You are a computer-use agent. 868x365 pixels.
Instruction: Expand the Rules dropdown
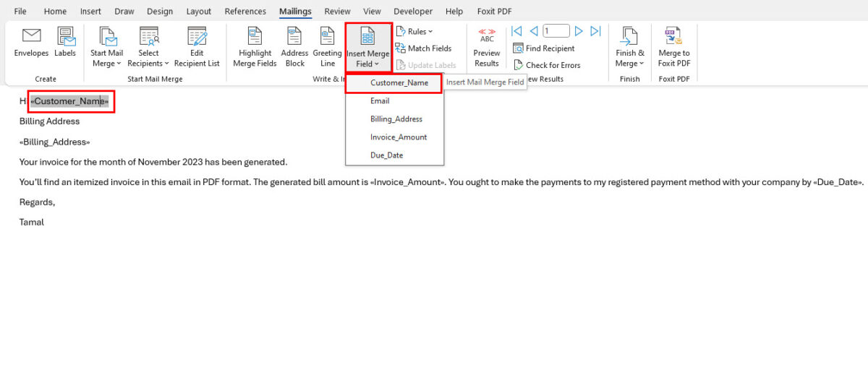pyautogui.click(x=414, y=32)
